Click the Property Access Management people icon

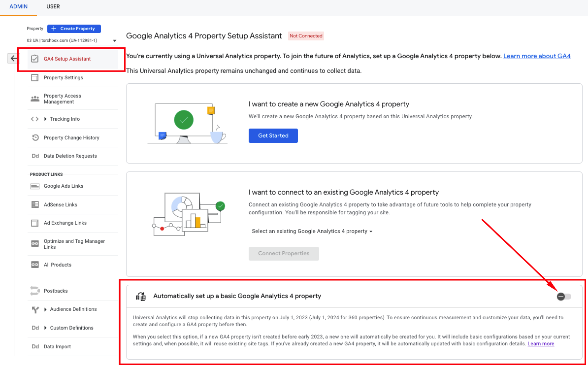click(x=34, y=99)
